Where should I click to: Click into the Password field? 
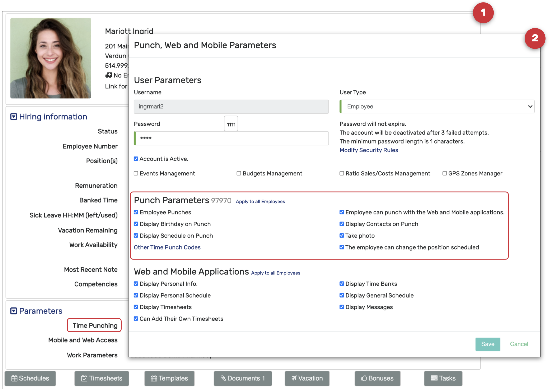(x=232, y=138)
